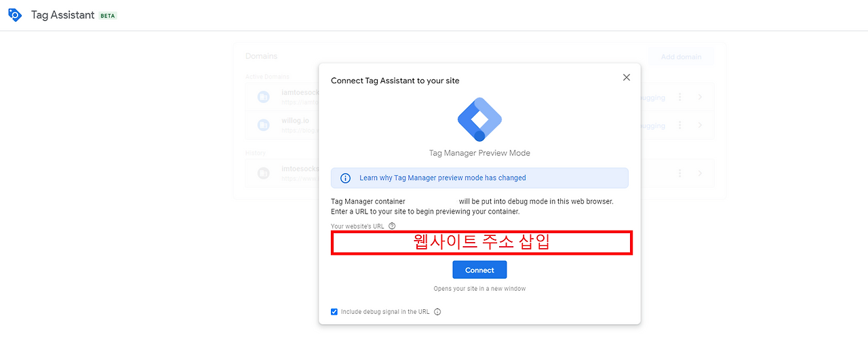Click info icon beside debug signal option
The width and height of the screenshot is (868, 360).
(437, 312)
